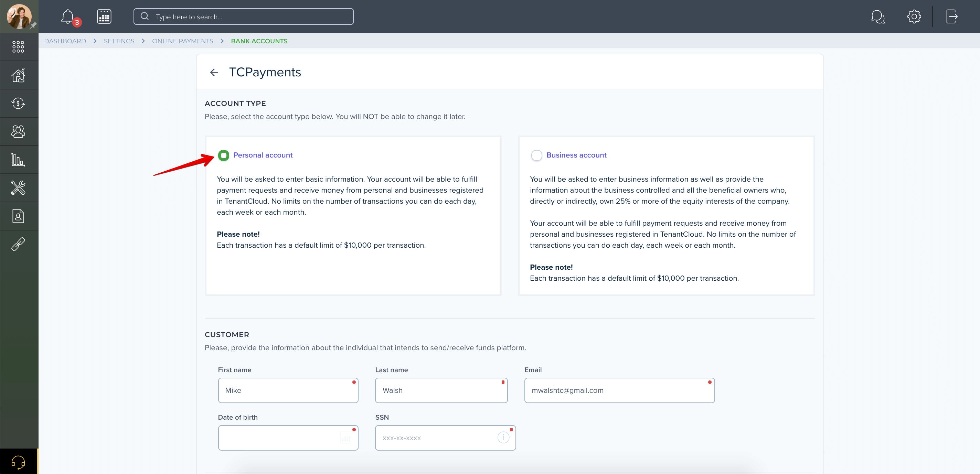Image resolution: width=980 pixels, height=474 pixels.
Task: Click the Email field
Action: [x=619, y=390]
